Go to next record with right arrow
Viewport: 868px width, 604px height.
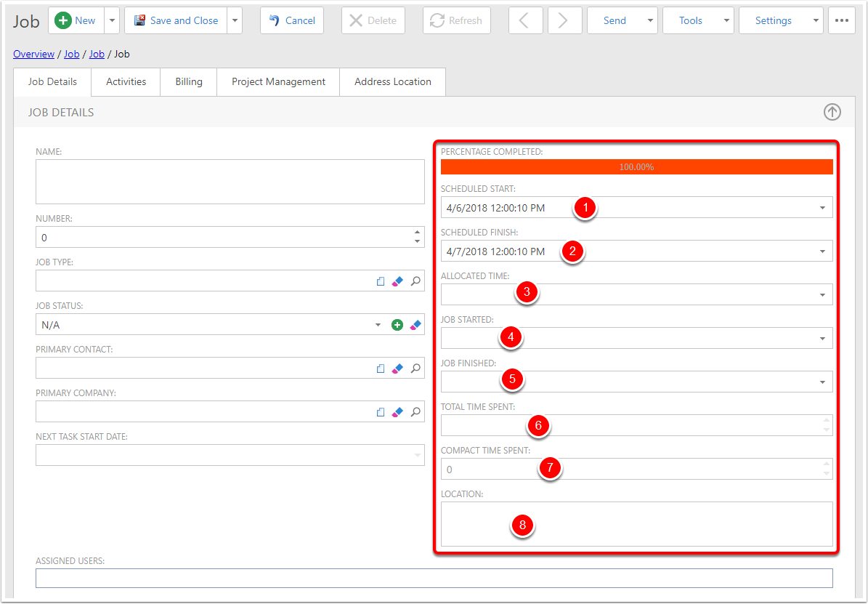tap(564, 20)
